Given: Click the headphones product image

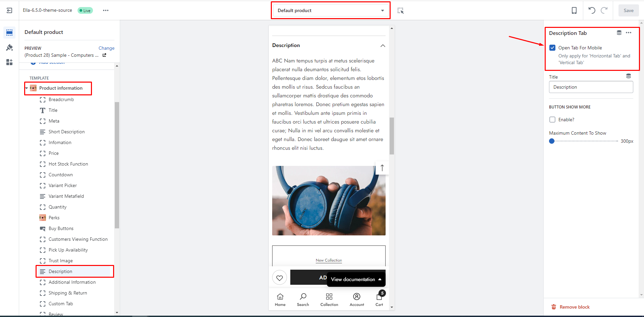Looking at the screenshot, I should coord(329,200).
